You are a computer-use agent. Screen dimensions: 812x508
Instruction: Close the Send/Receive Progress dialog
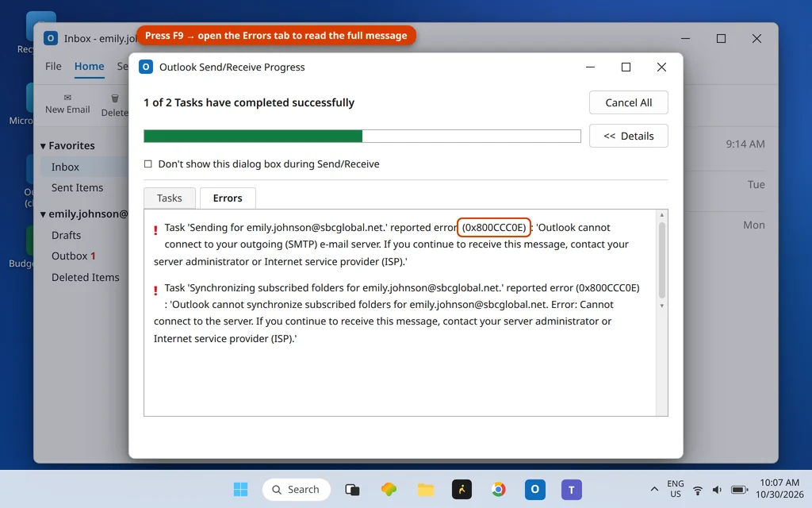661,67
